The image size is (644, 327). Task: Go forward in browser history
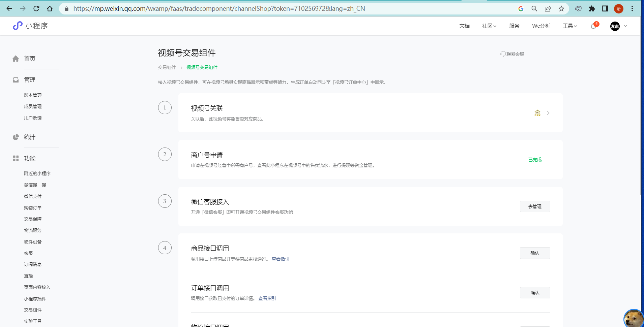pos(23,9)
